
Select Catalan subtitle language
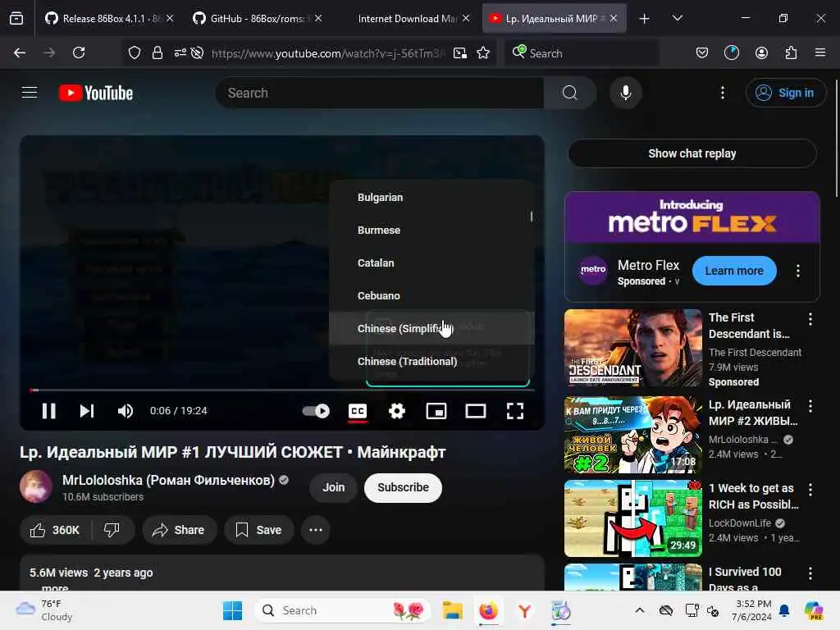[x=431, y=262]
